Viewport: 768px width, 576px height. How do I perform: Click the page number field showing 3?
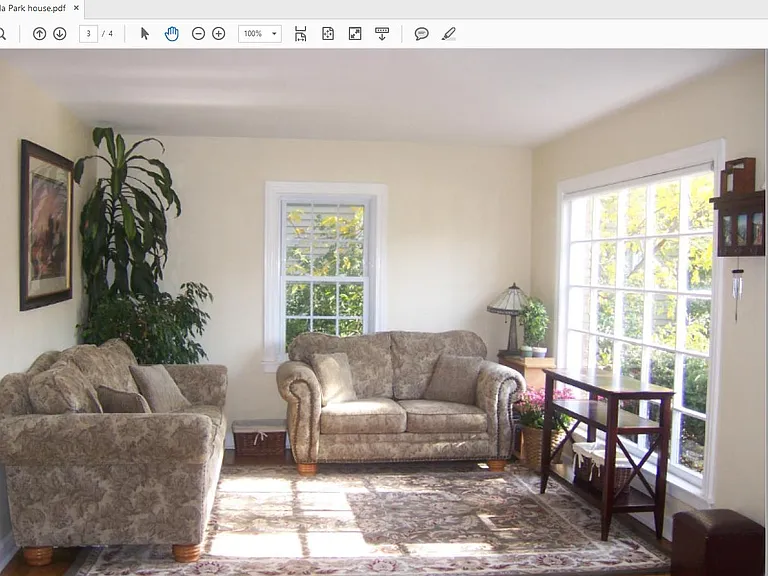coord(88,34)
